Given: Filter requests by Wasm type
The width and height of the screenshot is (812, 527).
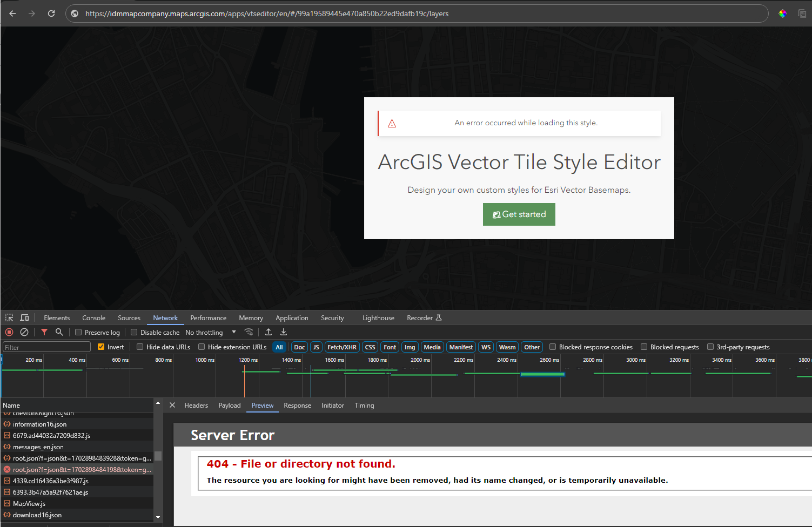Looking at the screenshot, I should tap(507, 347).
